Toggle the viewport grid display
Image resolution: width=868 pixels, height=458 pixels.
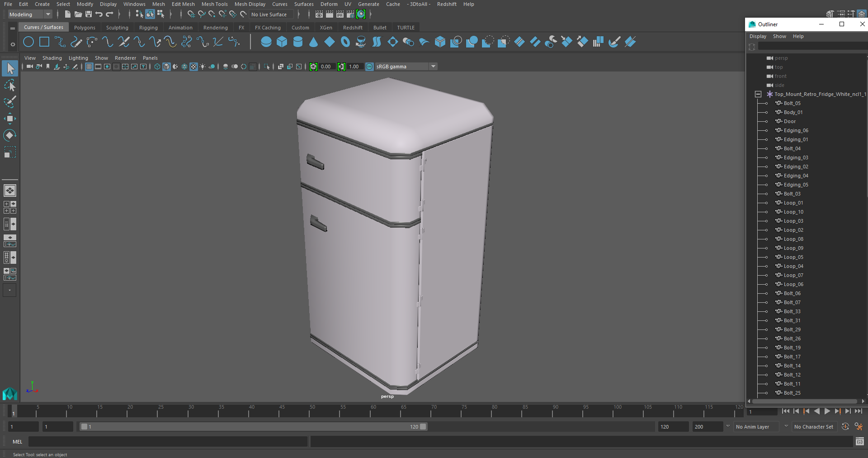tap(89, 67)
